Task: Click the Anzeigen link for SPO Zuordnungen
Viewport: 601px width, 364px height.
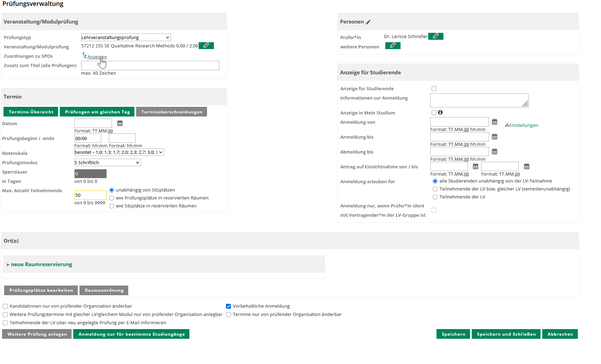Action: coord(97,57)
